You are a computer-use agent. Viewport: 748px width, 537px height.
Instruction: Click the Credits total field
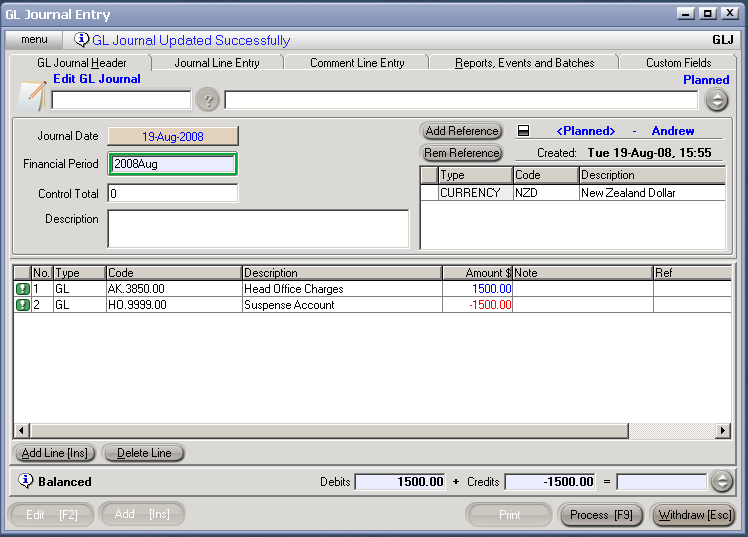click(x=551, y=482)
